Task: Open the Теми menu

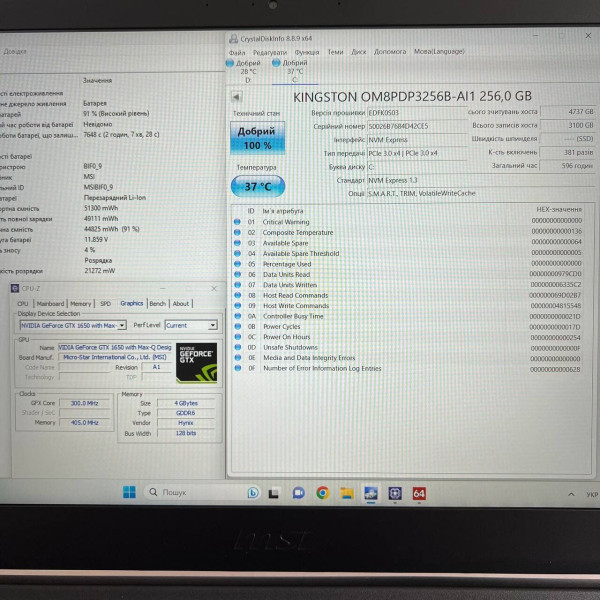Action: (335, 52)
